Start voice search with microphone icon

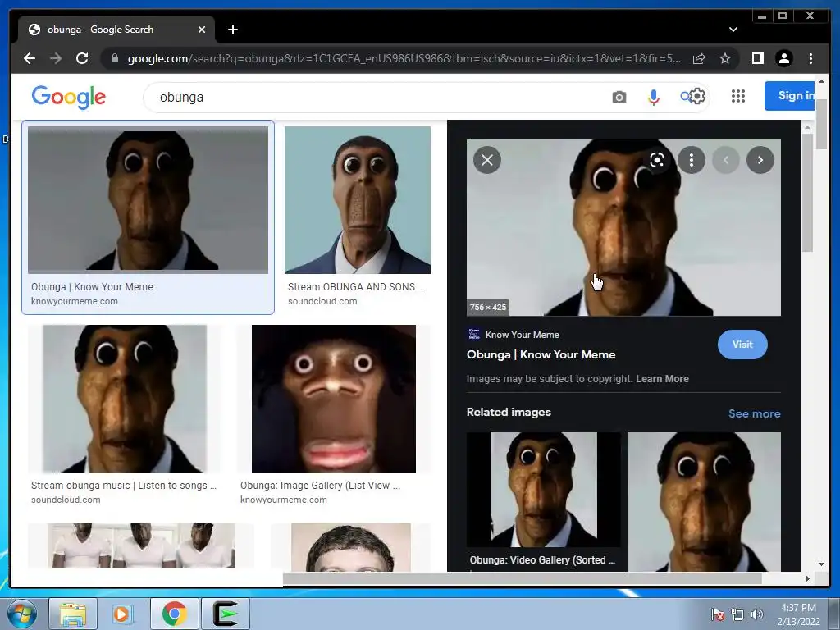[x=654, y=97]
